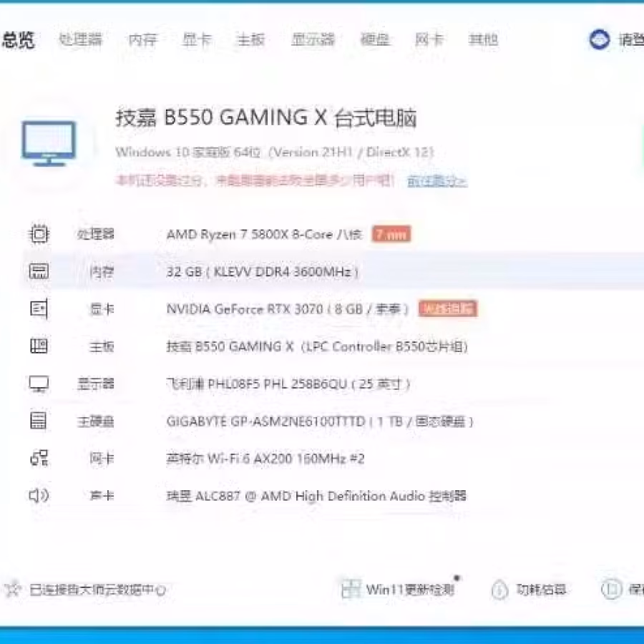Click the 处理器 row label

[x=95, y=234]
